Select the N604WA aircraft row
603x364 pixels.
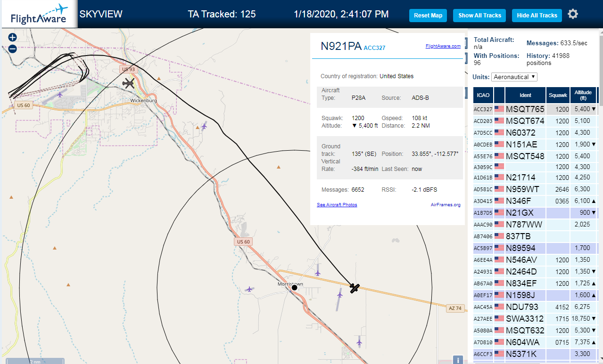click(x=536, y=342)
